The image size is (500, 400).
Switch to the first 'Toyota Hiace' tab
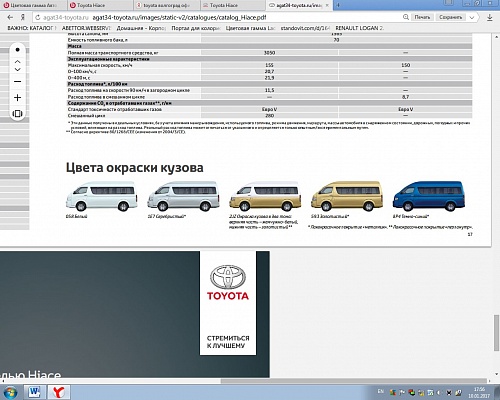[x=101, y=5]
